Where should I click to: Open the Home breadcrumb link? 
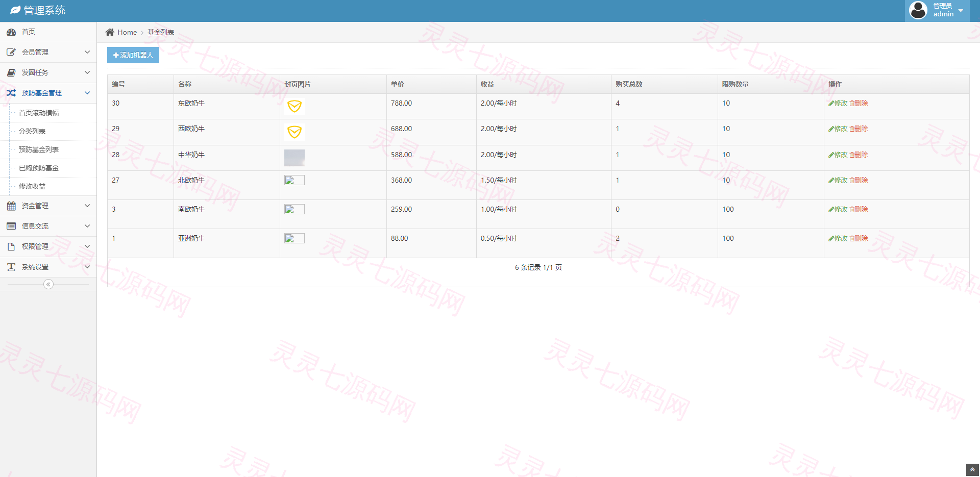tap(127, 32)
